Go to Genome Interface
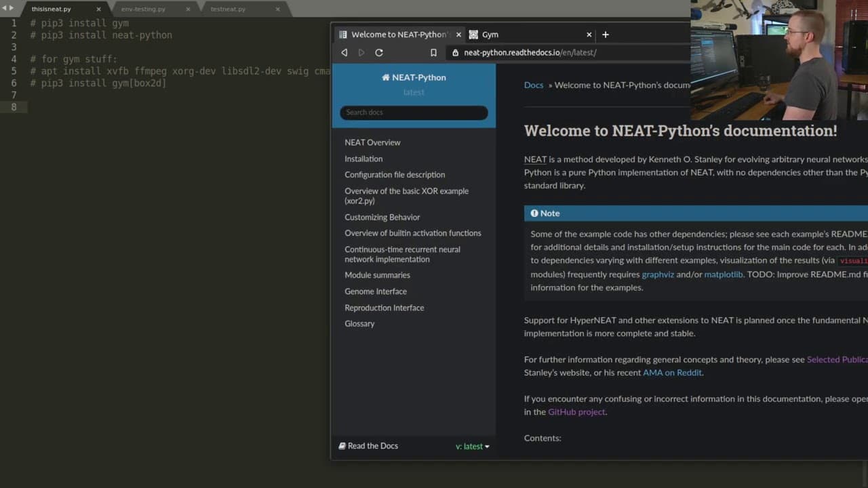Screen dimensions: 868x488 (x=376, y=291)
